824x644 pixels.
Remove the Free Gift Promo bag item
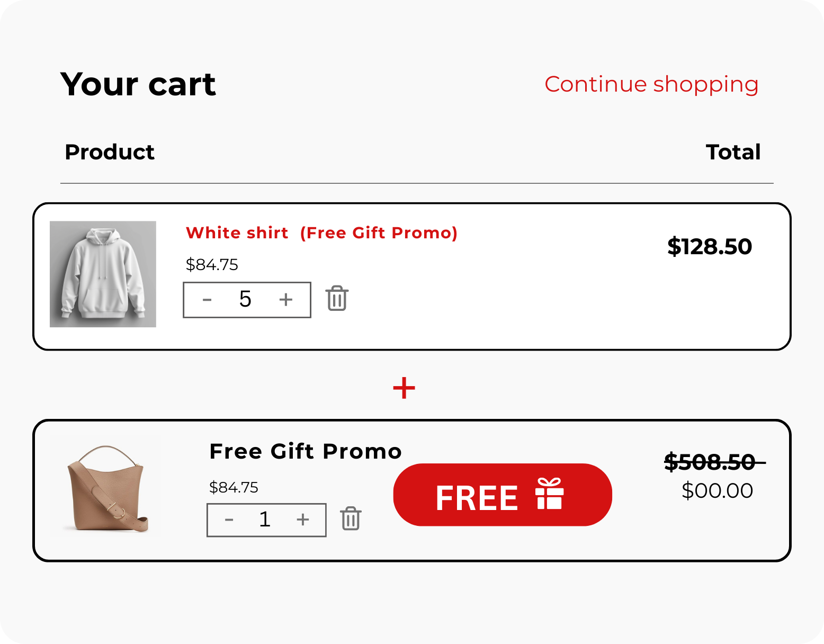point(351,518)
